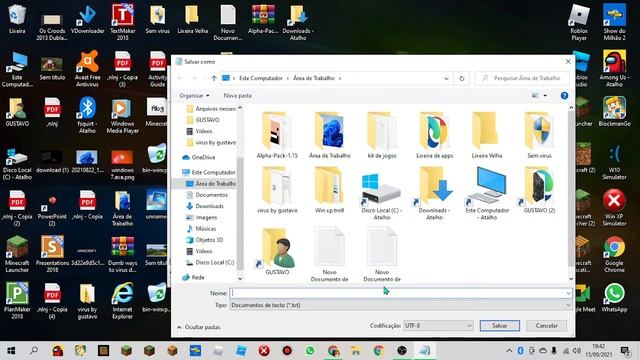Click the help question mark icon
Screen dimensions: 640x360
(564, 96)
